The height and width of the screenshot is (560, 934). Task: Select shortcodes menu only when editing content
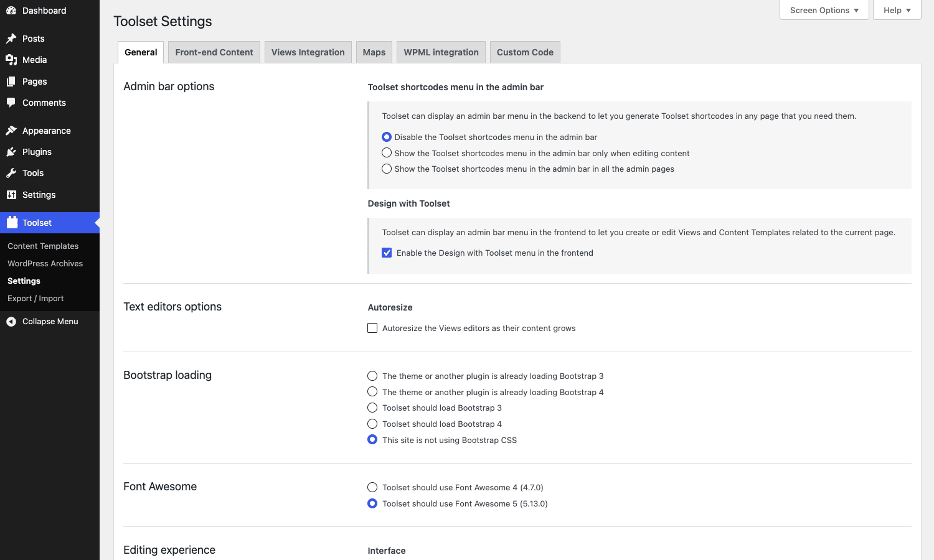click(x=387, y=153)
